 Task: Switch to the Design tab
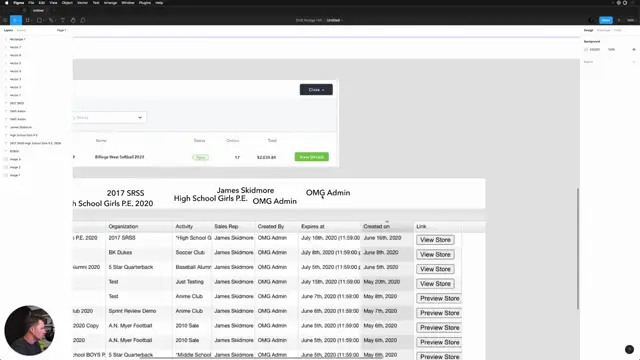click(588, 30)
